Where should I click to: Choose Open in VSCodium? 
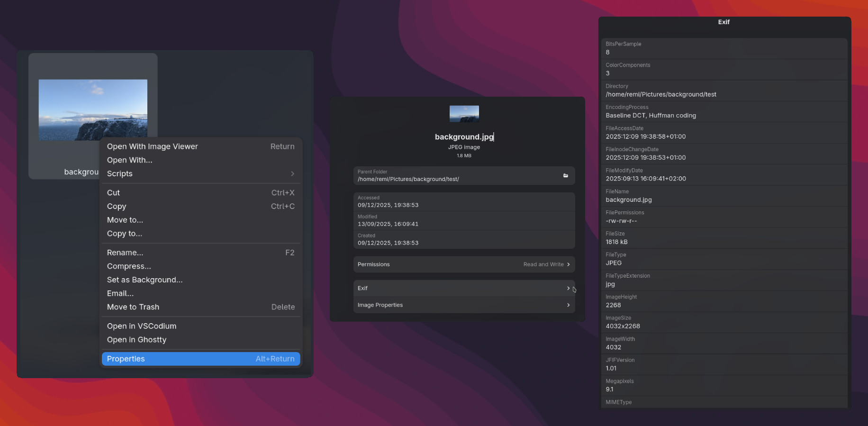point(142,326)
